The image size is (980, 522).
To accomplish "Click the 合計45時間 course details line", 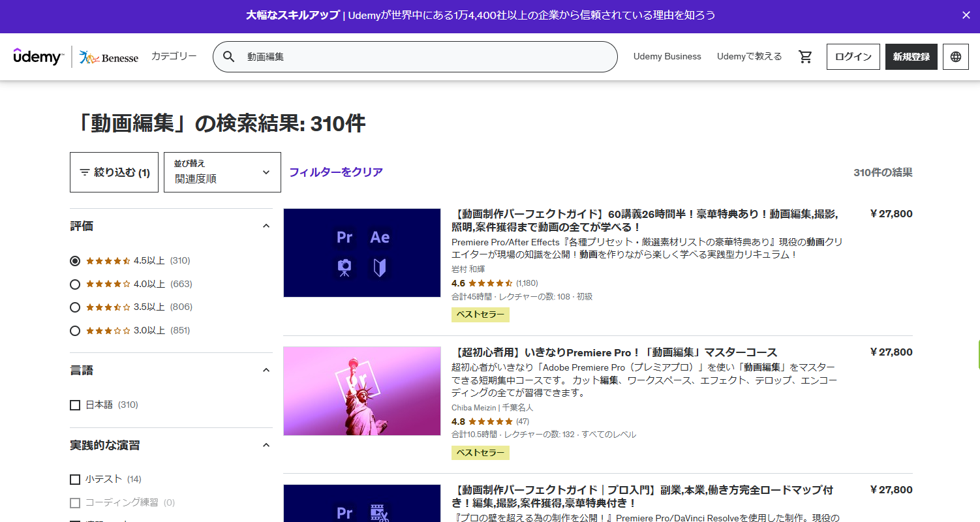I will click(x=522, y=296).
